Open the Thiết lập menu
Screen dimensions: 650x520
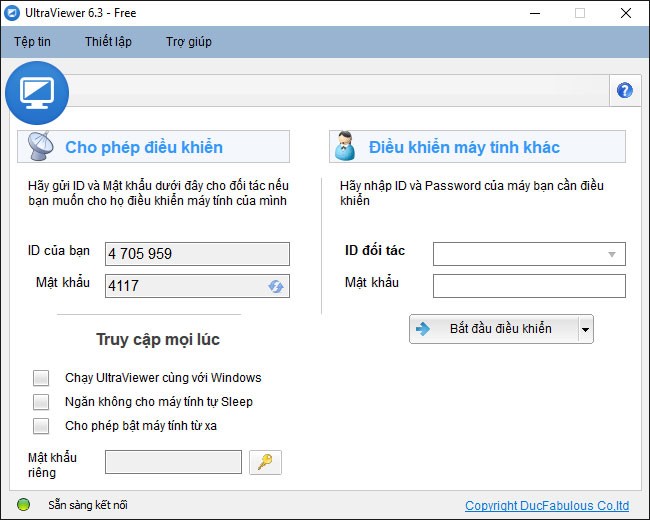click(108, 42)
